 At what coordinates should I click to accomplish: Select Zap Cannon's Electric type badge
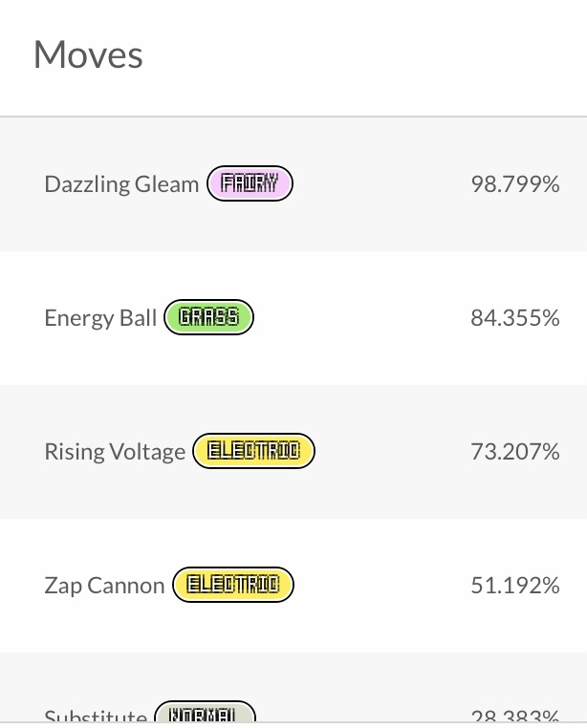[x=232, y=585]
